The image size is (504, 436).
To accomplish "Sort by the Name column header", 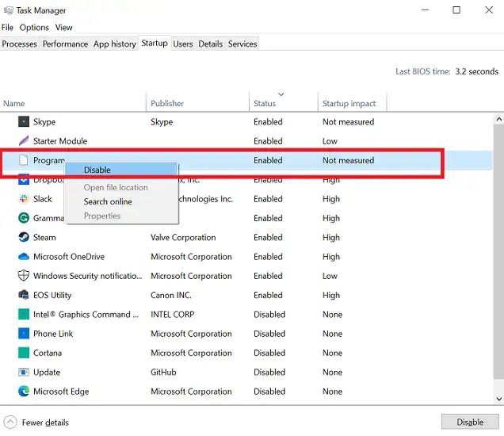I will [73, 103].
